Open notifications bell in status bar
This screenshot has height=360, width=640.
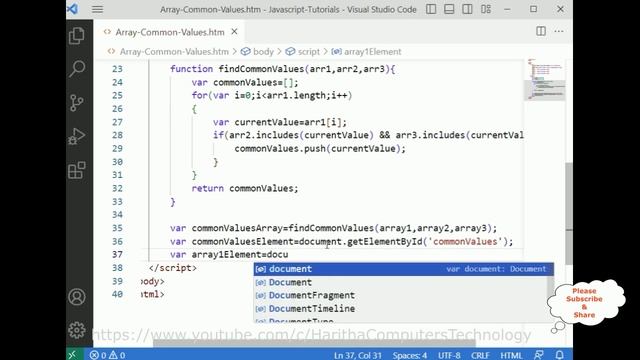560,356
